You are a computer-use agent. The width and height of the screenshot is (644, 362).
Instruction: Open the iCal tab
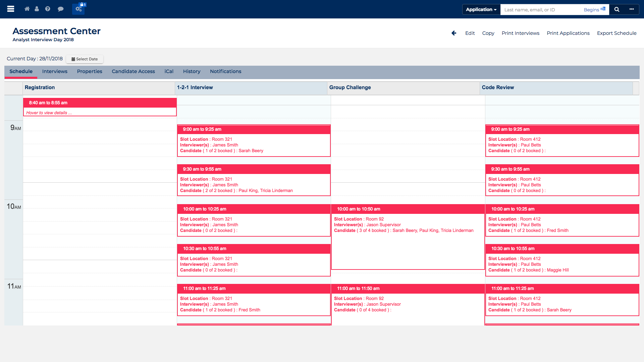pos(169,71)
